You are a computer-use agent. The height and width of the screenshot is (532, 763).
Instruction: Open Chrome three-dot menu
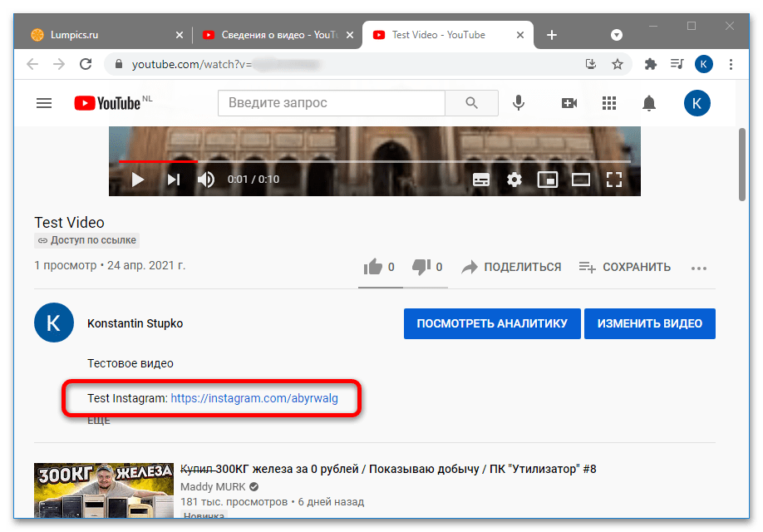731,64
